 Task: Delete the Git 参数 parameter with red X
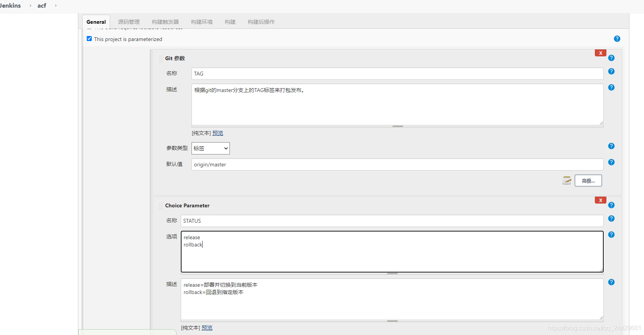coord(600,53)
